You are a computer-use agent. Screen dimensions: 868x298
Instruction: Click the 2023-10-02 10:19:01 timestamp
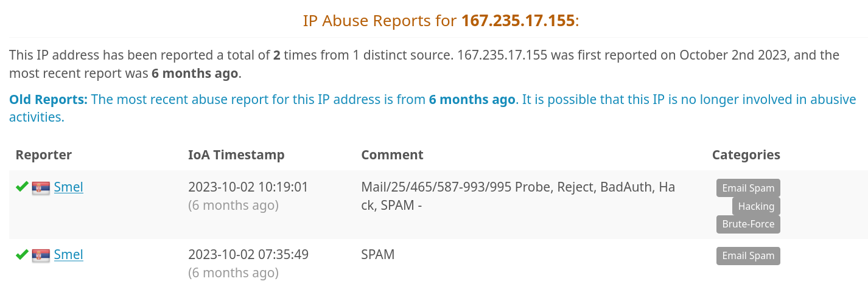tap(248, 187)
